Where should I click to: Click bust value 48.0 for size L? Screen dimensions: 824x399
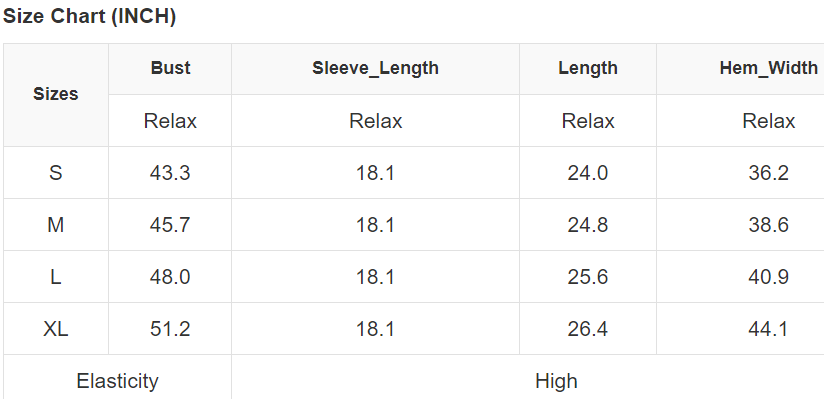coord(170,277)
